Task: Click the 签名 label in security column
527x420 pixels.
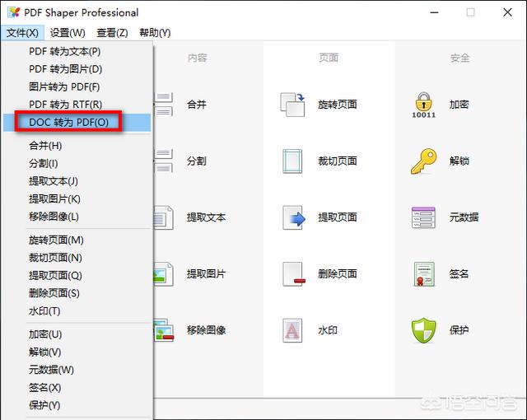Action: (459, 274)
